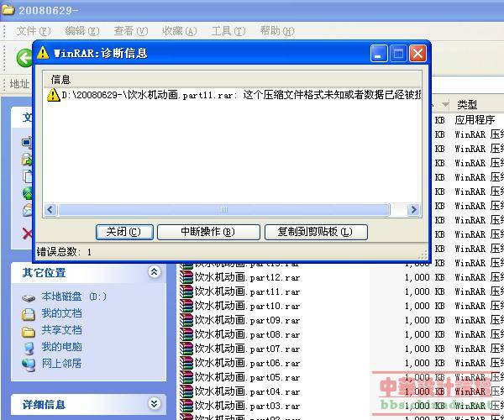
Task: Click the RAR archive icon of part04.rar
Action: tap(186, 391)
